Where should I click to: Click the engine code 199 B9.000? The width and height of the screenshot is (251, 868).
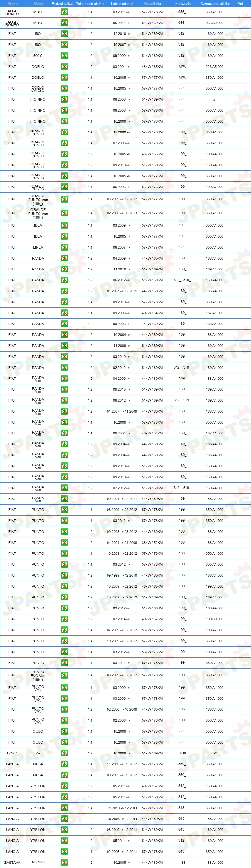[x=214, y=619]
